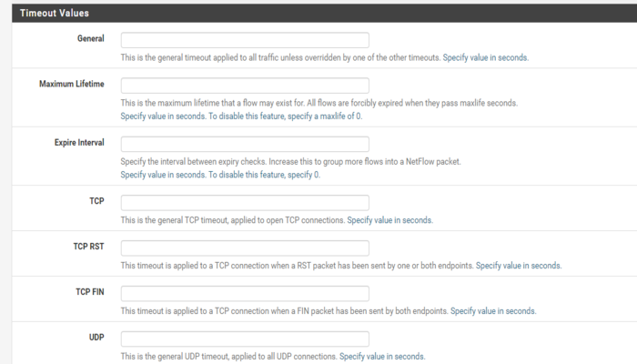Viewport: 637px width, 364px height.
Task: Click the UDP timeout input field
Action: click(245, 339)
